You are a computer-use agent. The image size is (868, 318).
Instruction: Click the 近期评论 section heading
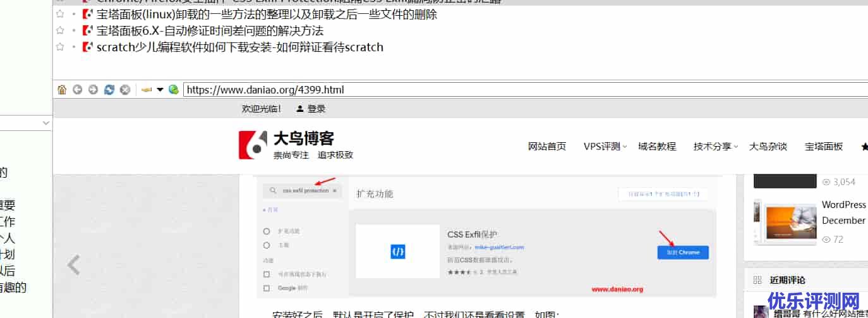(x=787, y=280)
